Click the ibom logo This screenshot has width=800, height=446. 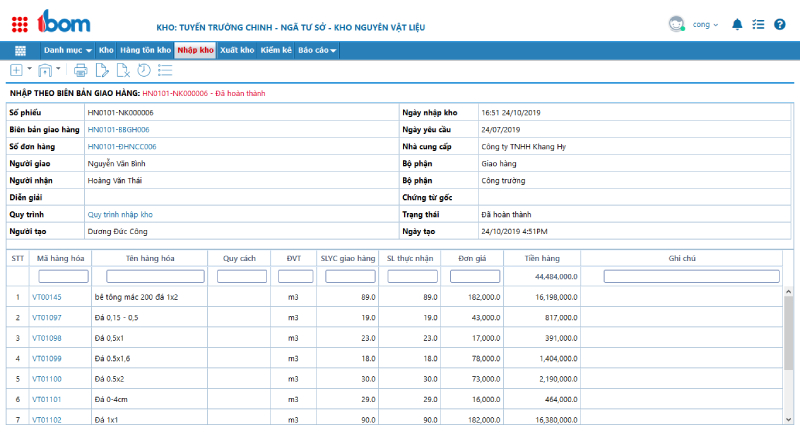(x=64, y=21)
